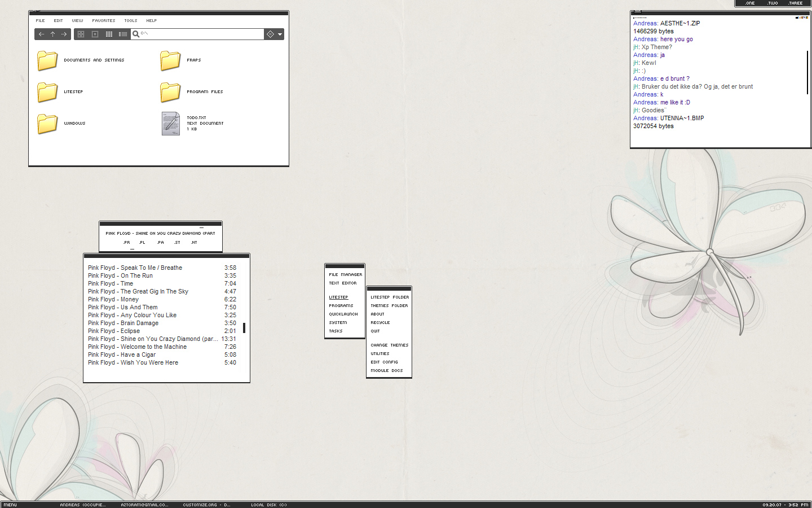Viewport: 812px width, 508px height.
Task: Click Menu button on taskbar
Action: pyautogui.click(x=10, y=505)
